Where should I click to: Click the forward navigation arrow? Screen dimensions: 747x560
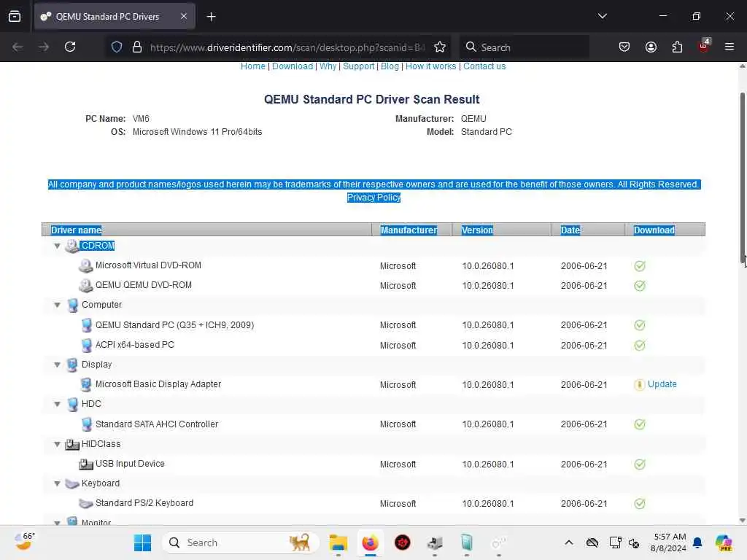(x=44, y=47)
